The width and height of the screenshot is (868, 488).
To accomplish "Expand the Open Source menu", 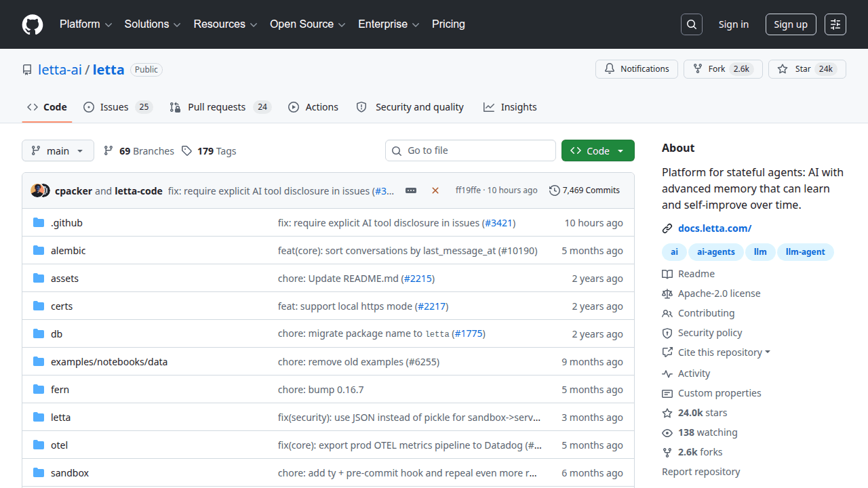I will pos(308,24).
